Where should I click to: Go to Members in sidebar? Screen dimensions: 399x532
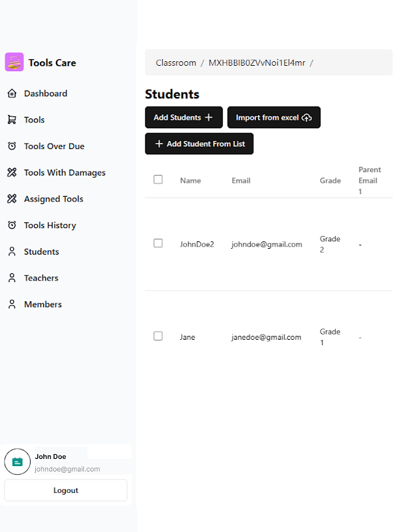tap(43, 305)
